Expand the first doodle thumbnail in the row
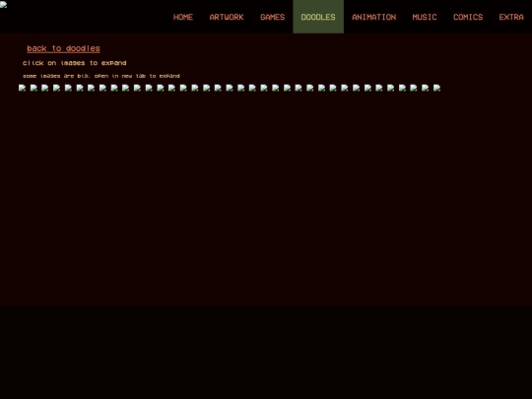 22,88
